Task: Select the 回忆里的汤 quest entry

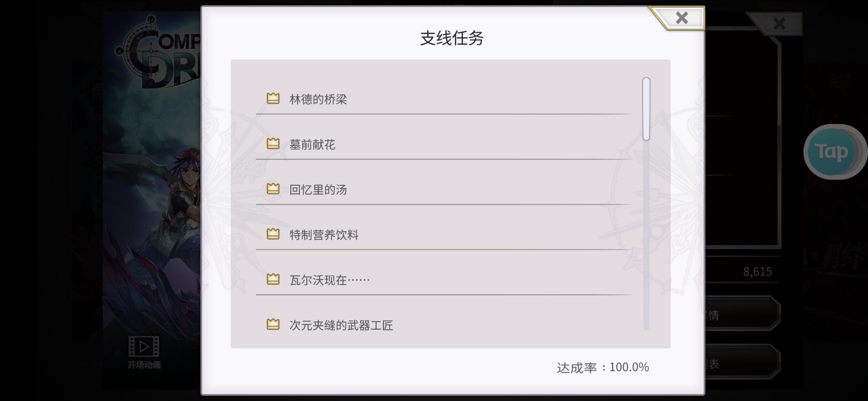Action: 444,190
